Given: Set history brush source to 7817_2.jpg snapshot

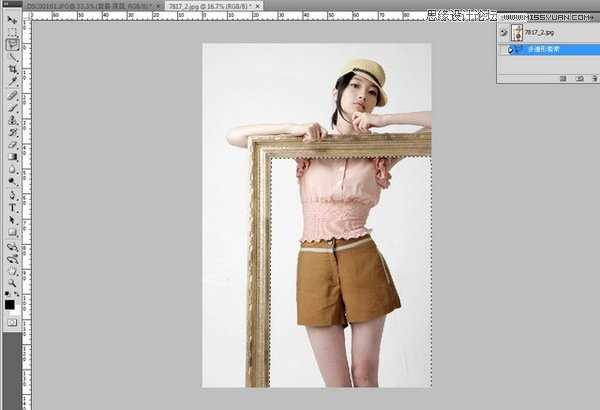Looking at the screenshot, I should (x=504, y=33).
